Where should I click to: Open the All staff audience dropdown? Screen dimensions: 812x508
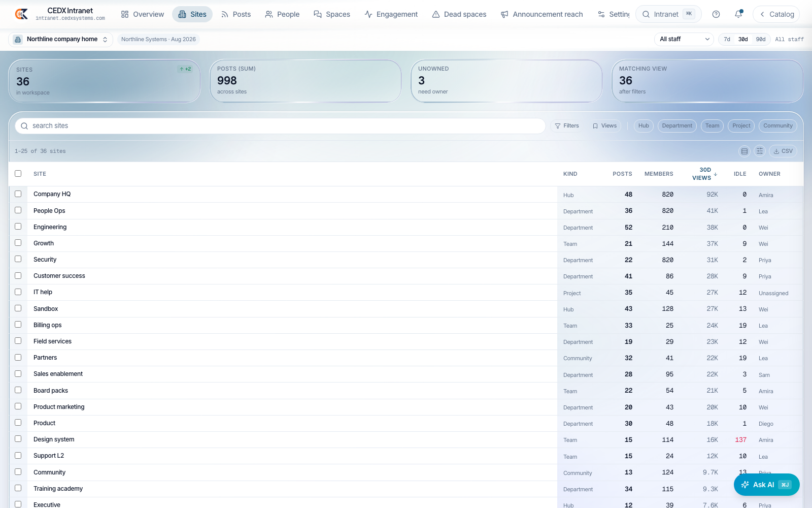pyautogui.click(x=684, y=39)
